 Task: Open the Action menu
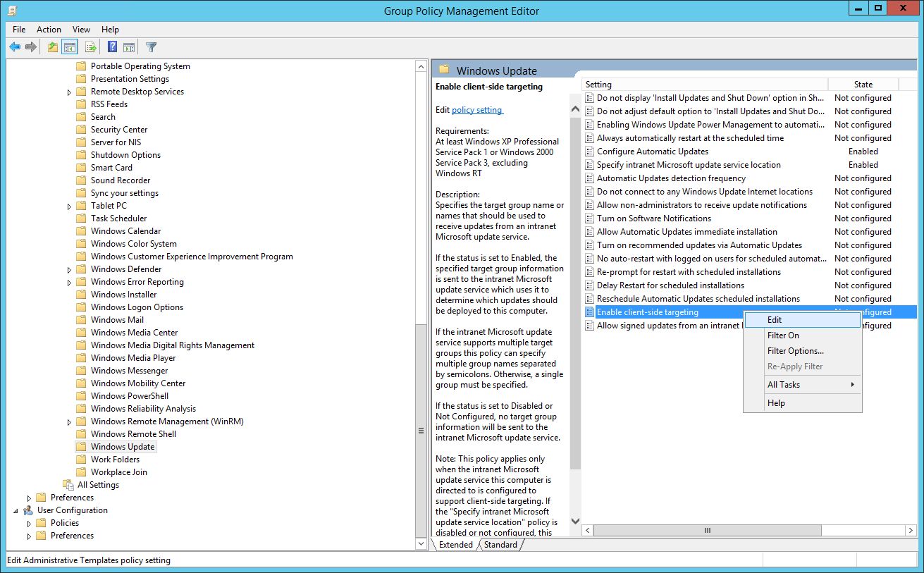pyautogui.click(x=49, y=30)
